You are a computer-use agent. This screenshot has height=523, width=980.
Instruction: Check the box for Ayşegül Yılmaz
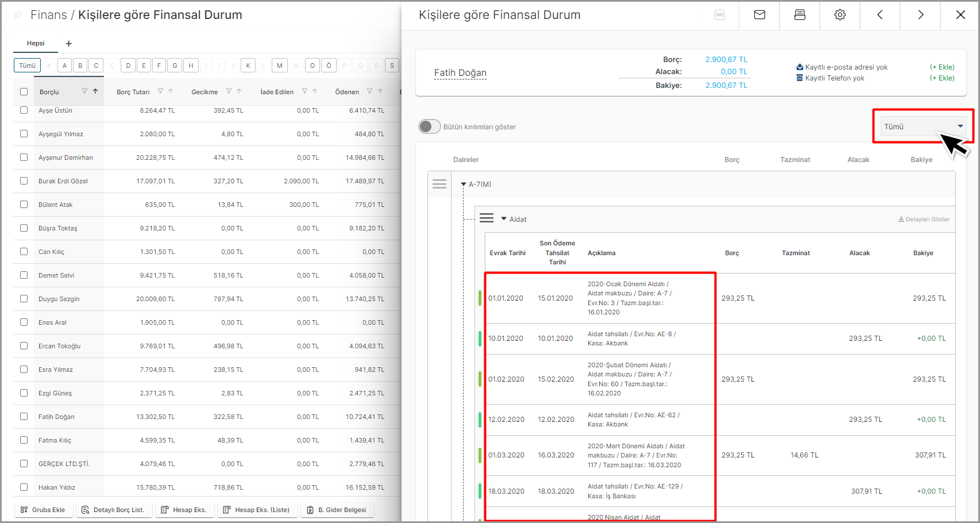click(24, 133)
